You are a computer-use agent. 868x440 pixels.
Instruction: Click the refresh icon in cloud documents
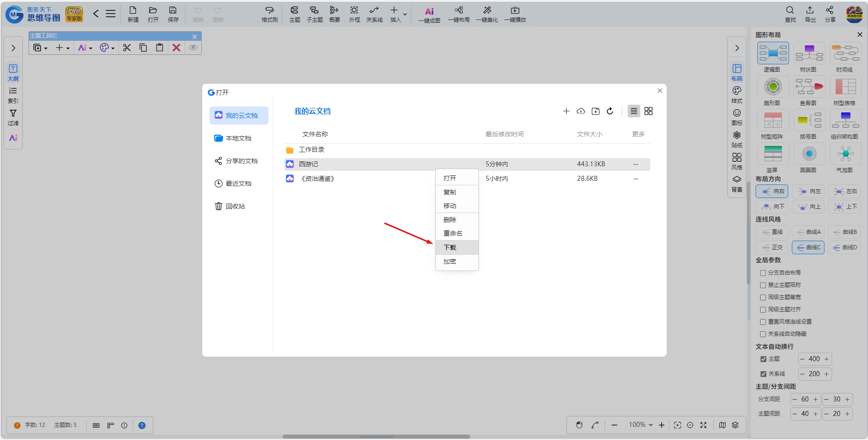pos(610,111)
